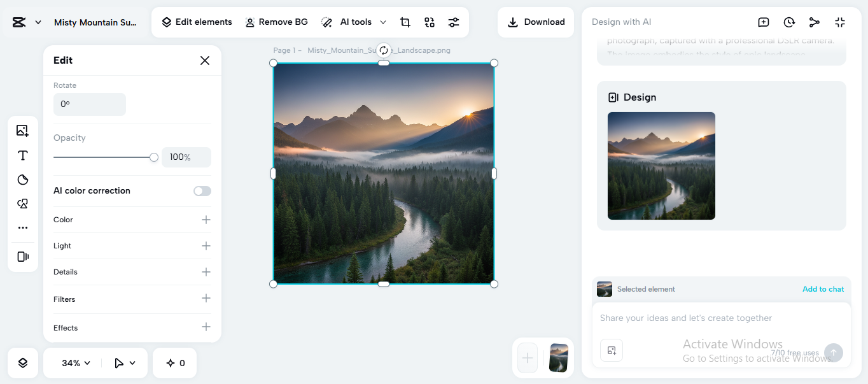Open the generated Design thumbnail
This screenshot has width=868, height=384.
661,166
